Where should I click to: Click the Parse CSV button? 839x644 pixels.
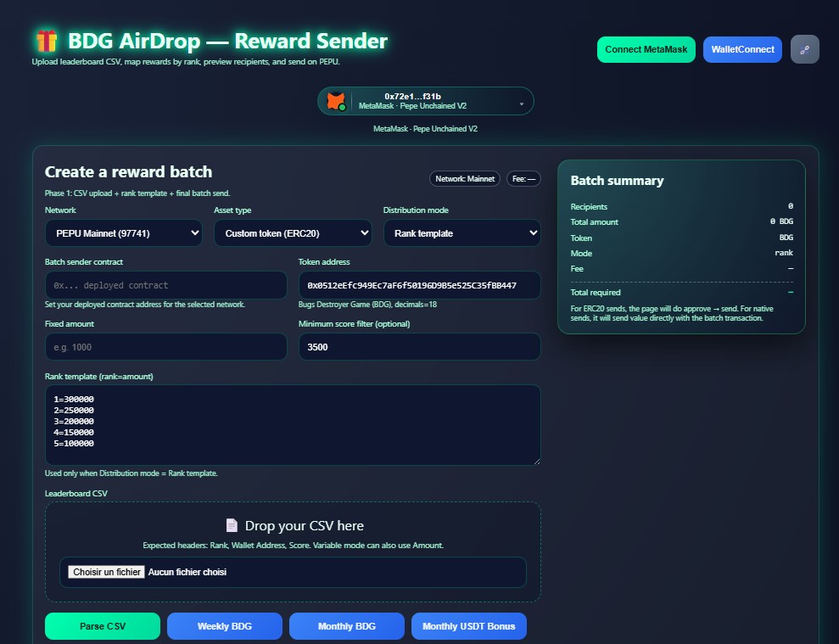tap(102, 626)
